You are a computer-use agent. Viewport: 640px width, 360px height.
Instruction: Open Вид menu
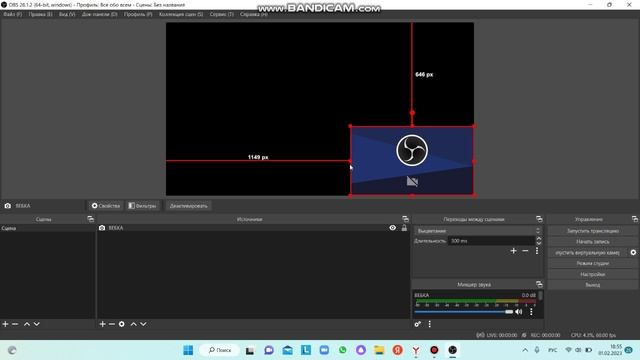tap(67, 14)
